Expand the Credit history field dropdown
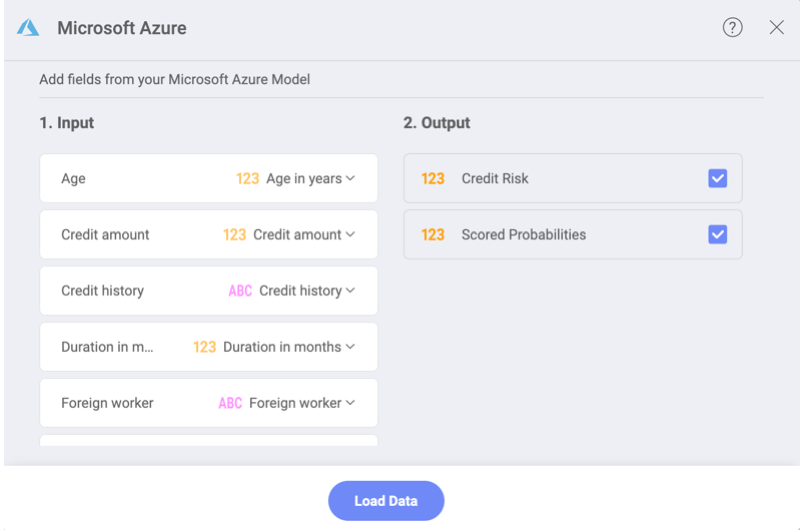The image size is (800, 530). click(350, 291)
